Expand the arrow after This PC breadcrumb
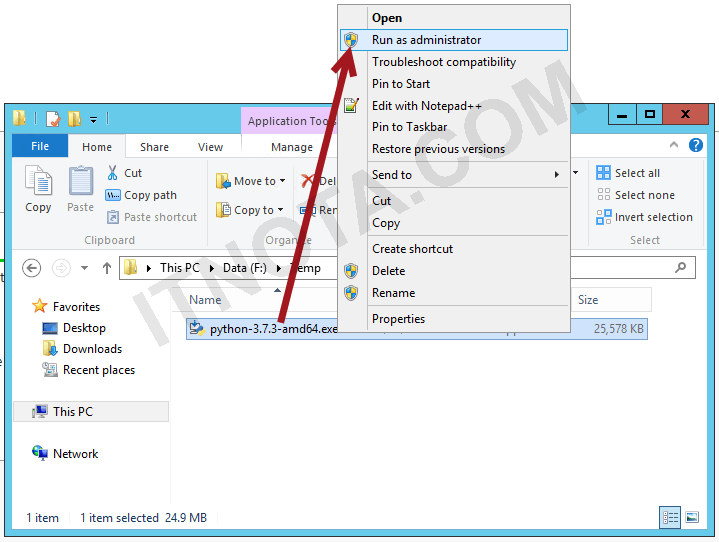 (x=212, y=268)
